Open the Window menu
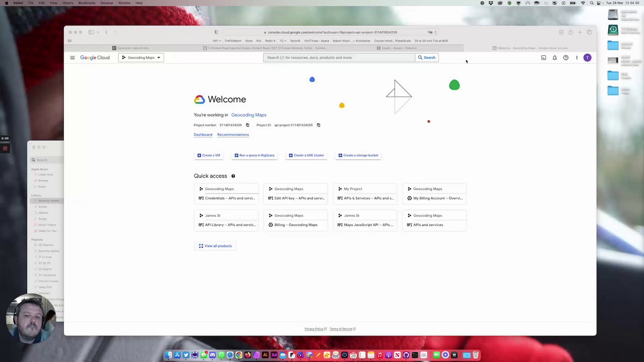The height and width of the screenshot is (362, 644). coord(124,3)
